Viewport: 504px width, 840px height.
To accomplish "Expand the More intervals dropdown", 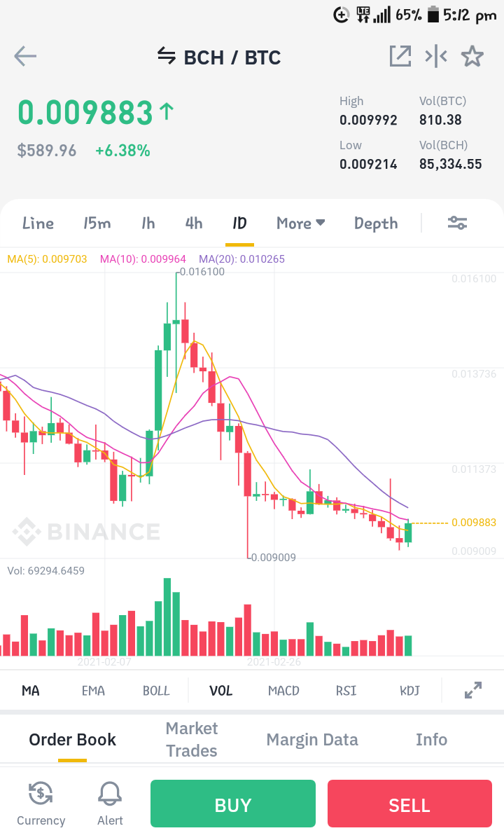I will pyautogui.click(x=301, y=223).
